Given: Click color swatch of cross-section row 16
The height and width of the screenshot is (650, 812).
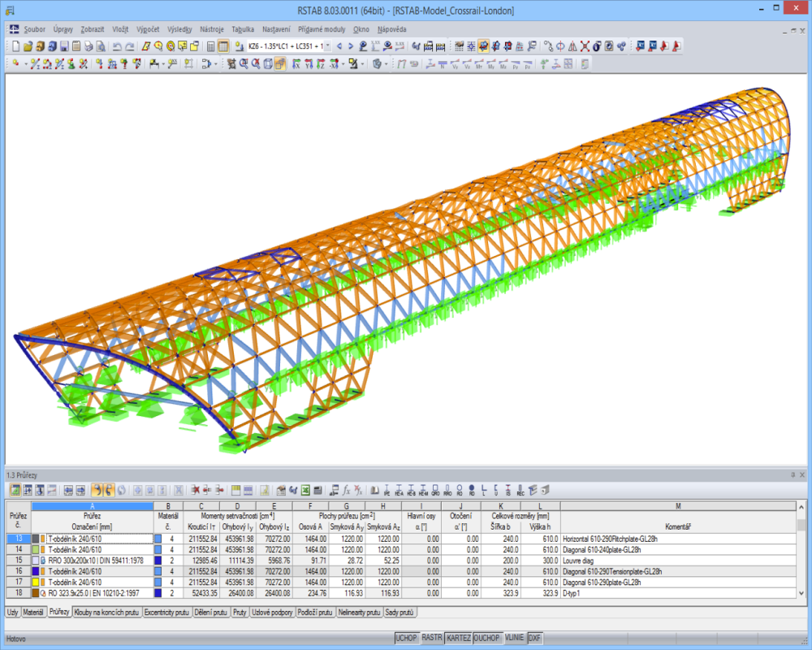Looking at the screenshot, I should 36,571.
